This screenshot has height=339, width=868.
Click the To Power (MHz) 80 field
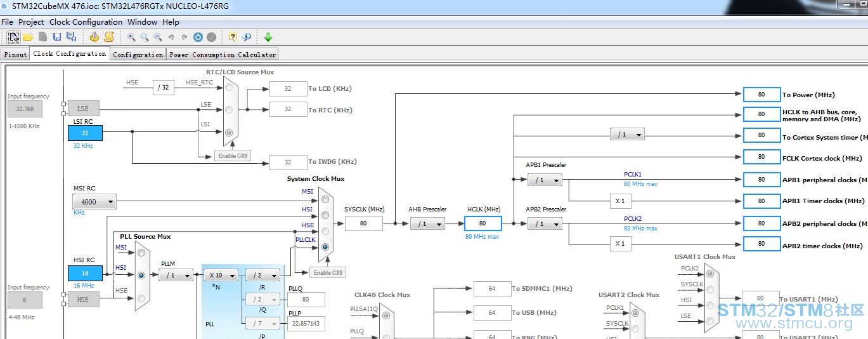761,95
